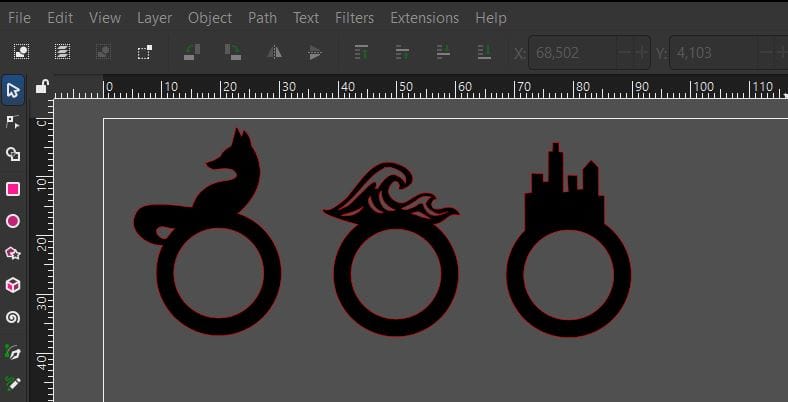Open the Filters menu
788x402 pixels.
354,18
